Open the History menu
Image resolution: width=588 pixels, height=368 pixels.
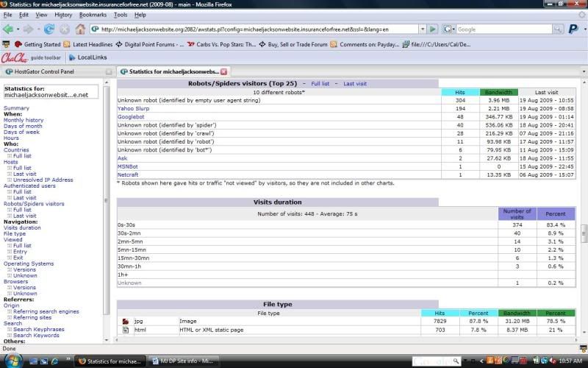point(63,15)
